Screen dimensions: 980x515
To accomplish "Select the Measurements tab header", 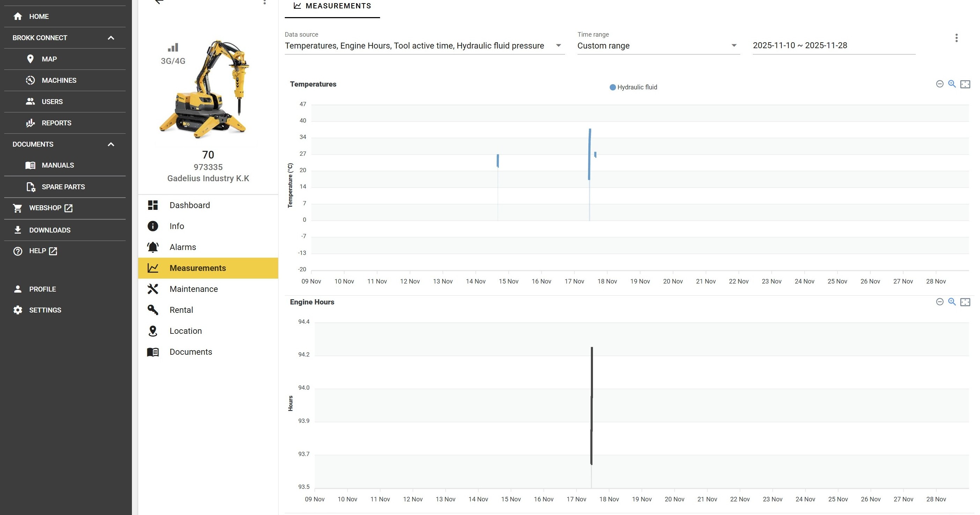I will (x=332, y=6).
